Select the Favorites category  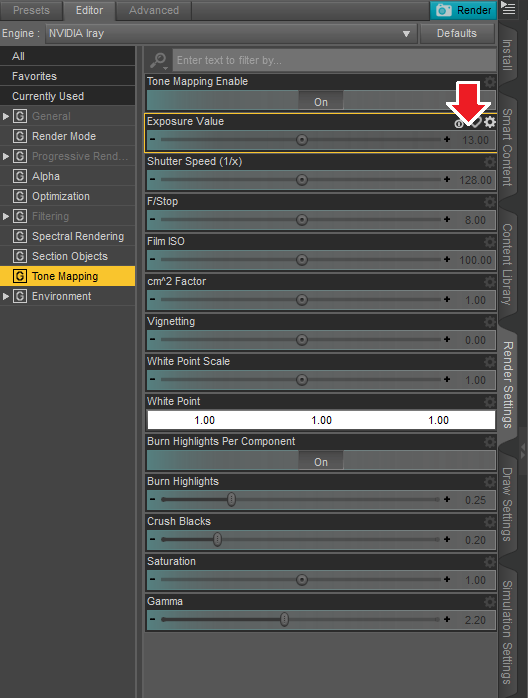click(x=68, y=76)
